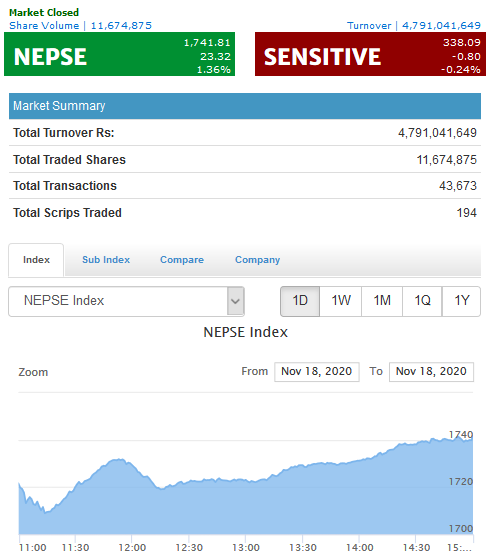This screenshot has height=559, width=490.
Task: Click the 1720 y-axis label
Action: 461,482
